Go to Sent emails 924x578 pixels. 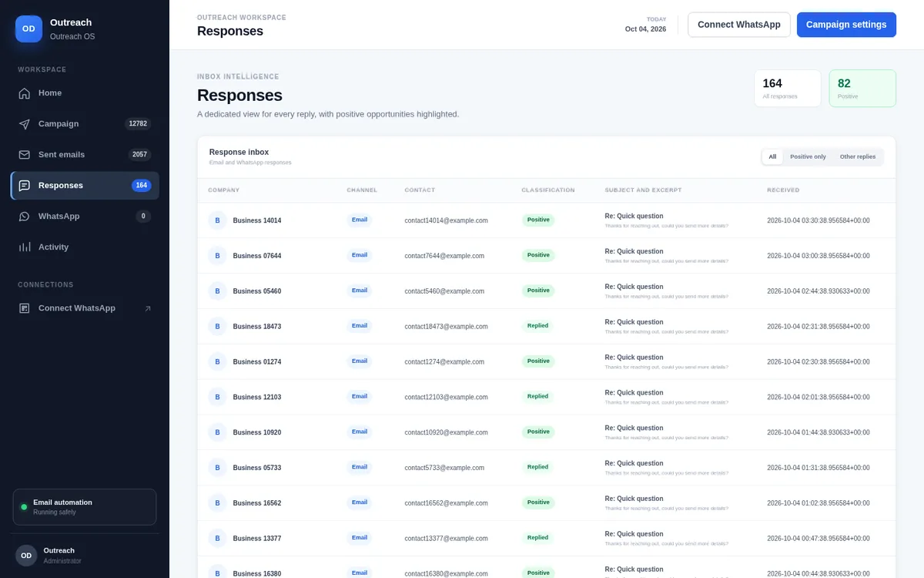point(85,155)
